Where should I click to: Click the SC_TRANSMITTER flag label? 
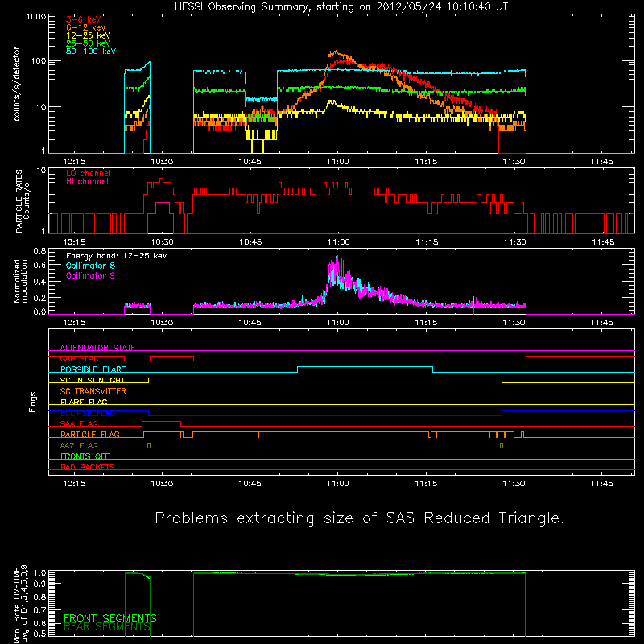[93, 391]
